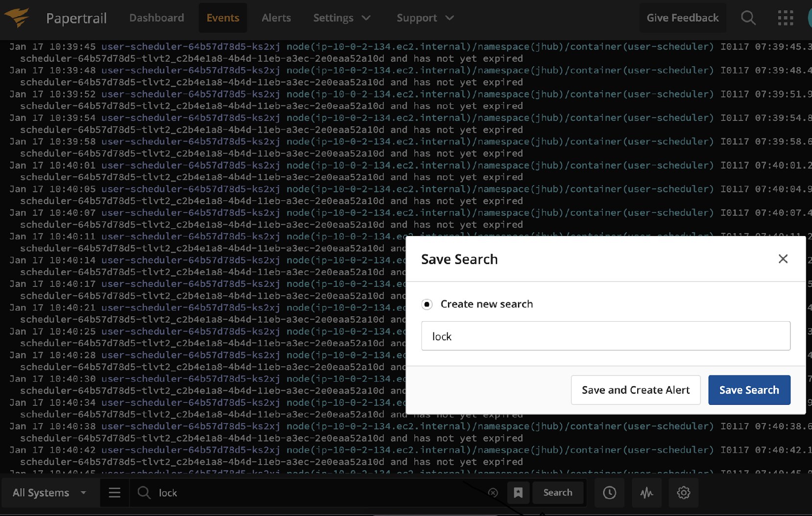Switch to the Events tab
The image size is (812, 516).
pos(223,18)
